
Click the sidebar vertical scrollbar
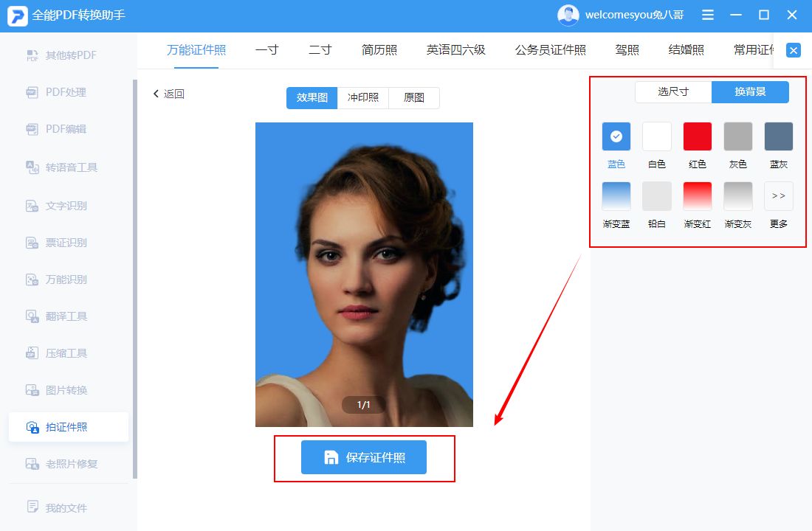point(135,280)
